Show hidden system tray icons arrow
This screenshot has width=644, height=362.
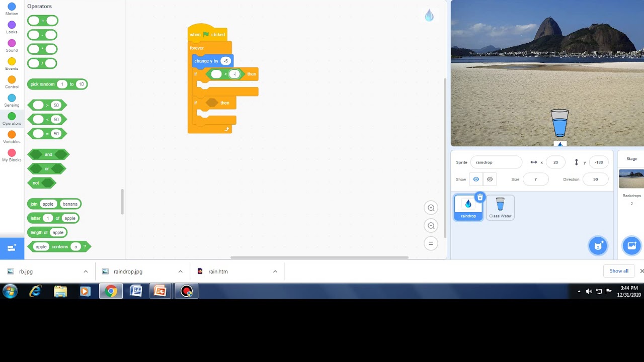579,291
